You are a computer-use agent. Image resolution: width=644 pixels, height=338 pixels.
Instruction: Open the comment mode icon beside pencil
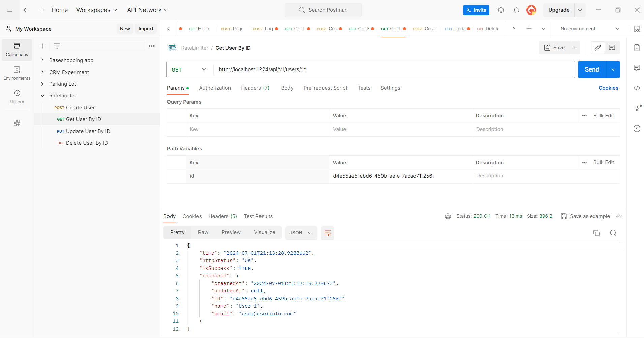pyautogui.click(x=612, y=48)
